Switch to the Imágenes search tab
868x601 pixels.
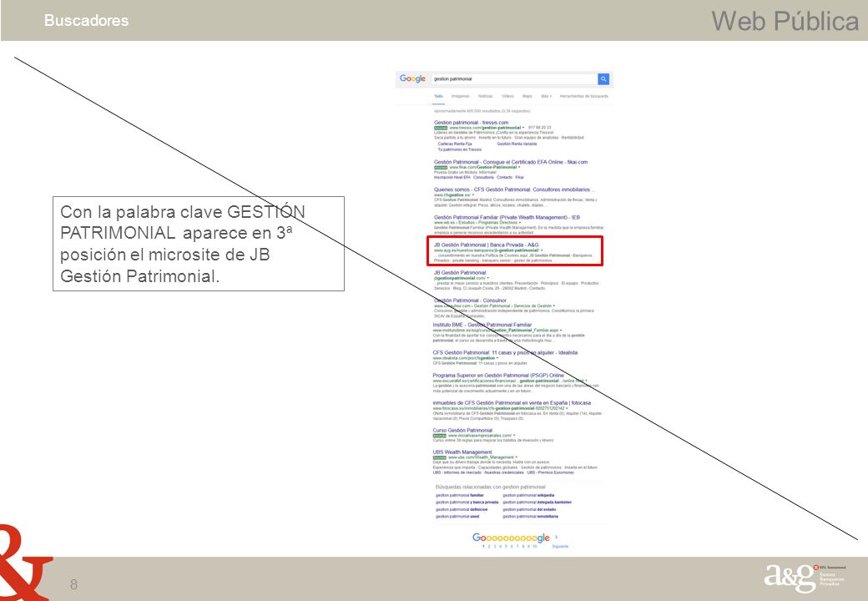point(460,96)
